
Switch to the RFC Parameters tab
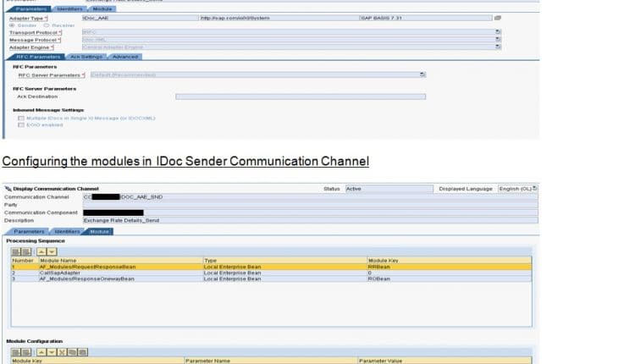37,57
